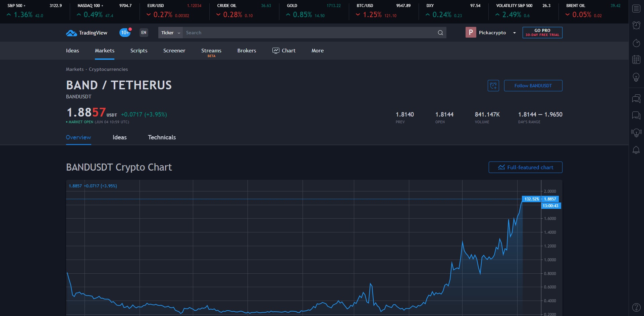Click the MARKET OPEN status text

(x=81, y=122)
